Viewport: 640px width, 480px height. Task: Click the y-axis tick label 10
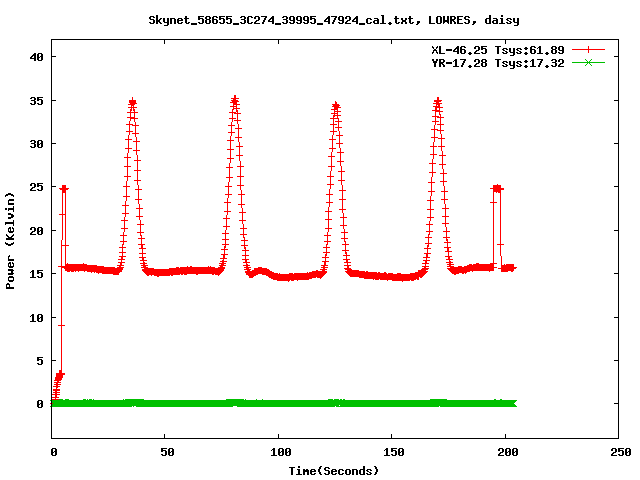tap(36, 318)
